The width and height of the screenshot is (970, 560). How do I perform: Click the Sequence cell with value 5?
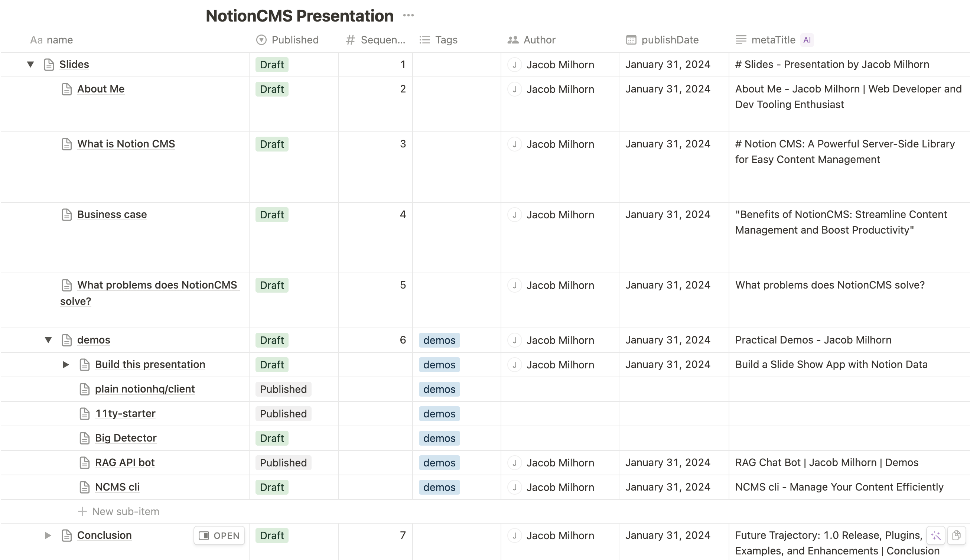[x=375, y=285]
